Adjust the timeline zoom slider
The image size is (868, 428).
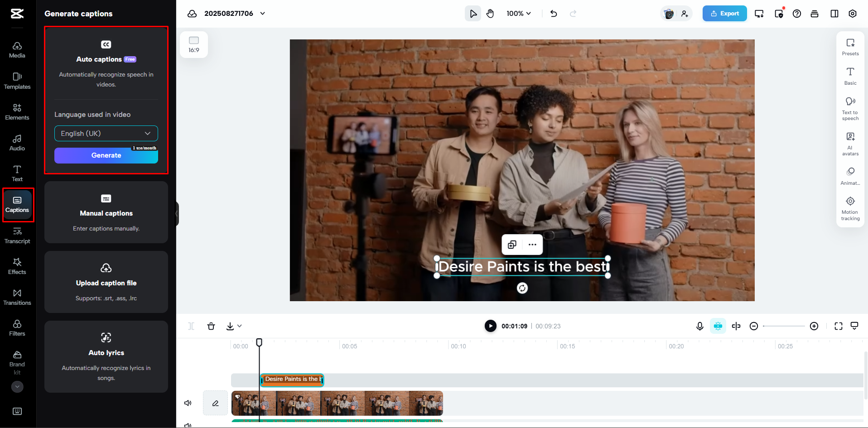pos(784,326)
